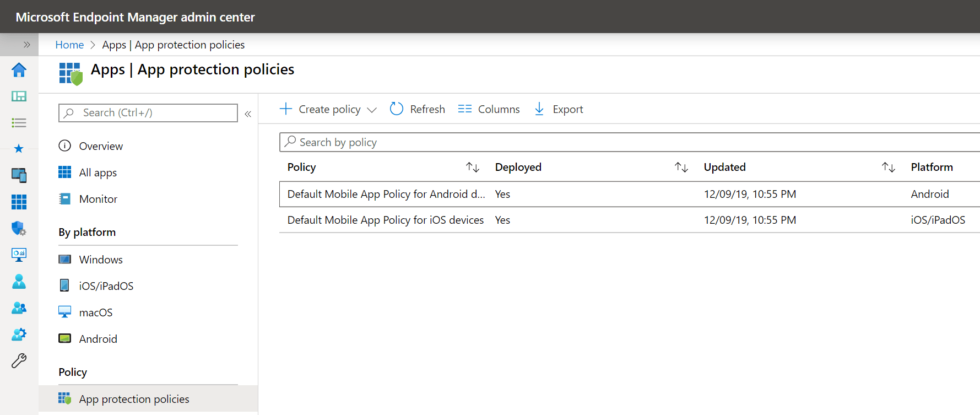This screenshot has height=415, width=980.
Task: Open the Create policy dropdown
Action: coord(328,109)
